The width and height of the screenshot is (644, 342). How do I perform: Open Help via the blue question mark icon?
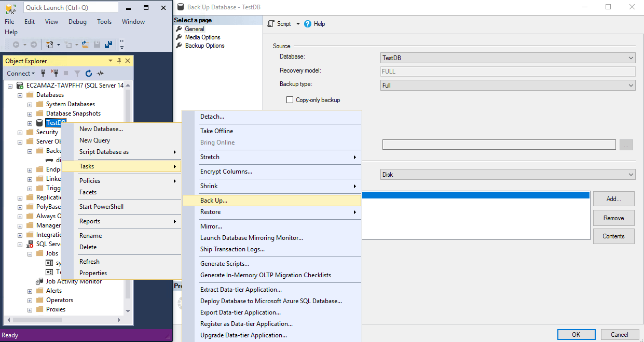coord(308,23)
